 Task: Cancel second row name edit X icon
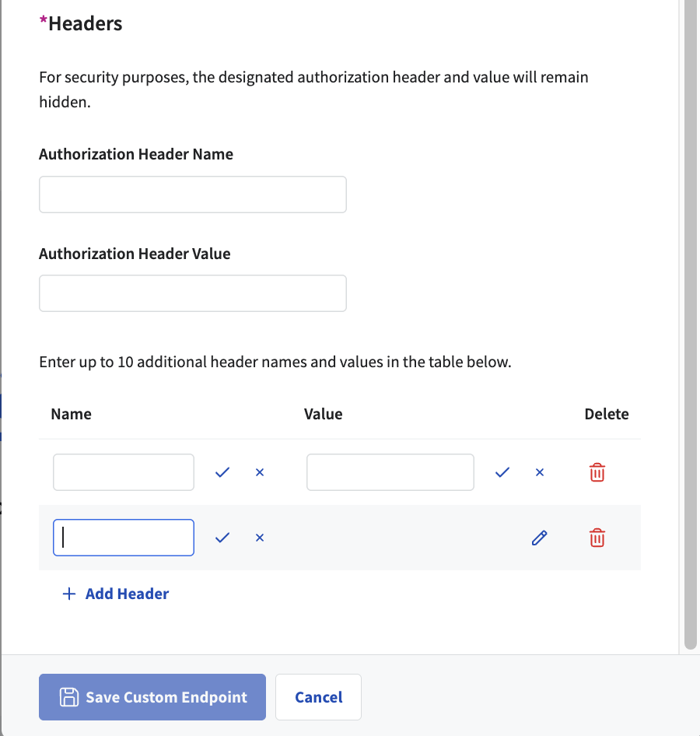pyautogui.click(x=260, y=538)
